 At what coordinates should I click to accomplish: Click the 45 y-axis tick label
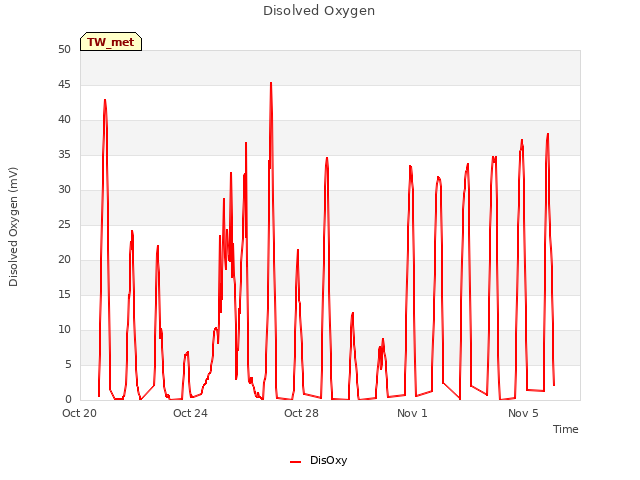pos(64,84)
